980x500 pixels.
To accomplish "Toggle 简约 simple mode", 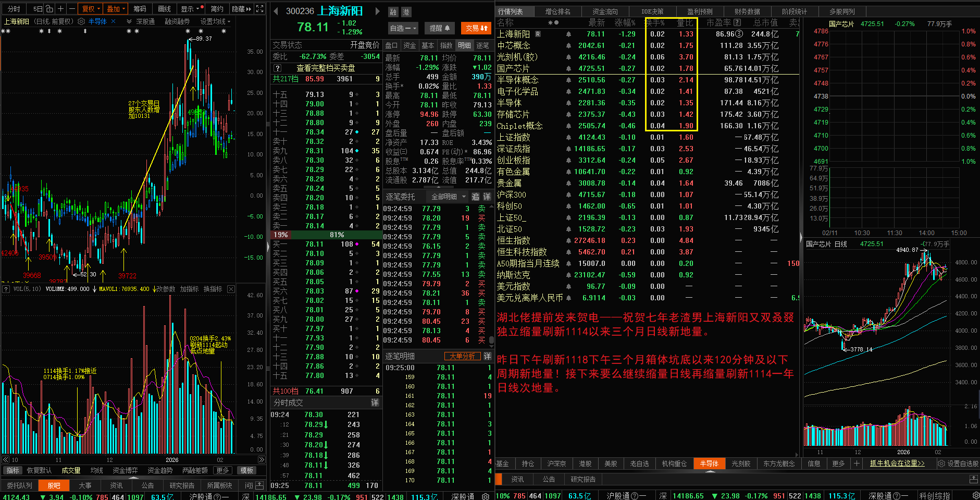I will coord(217,8).
